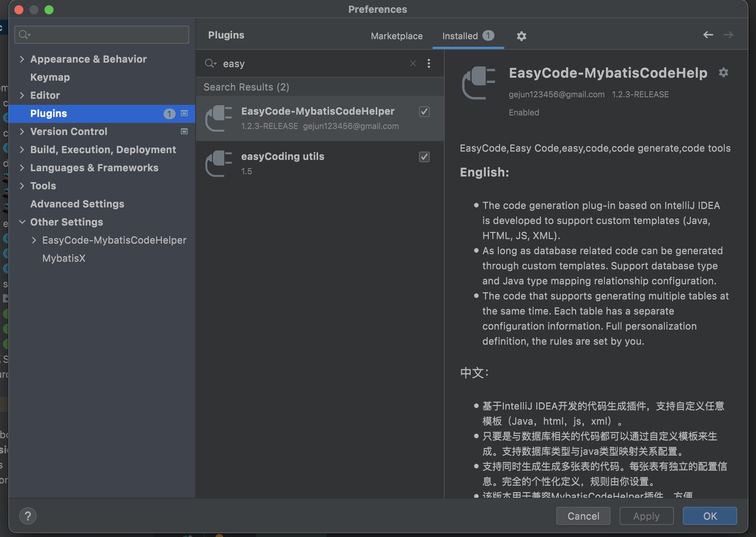The width and height of the screenshot is (756, 537).
Task: Select the Installed plugins tab
Action: click(460, 36)
